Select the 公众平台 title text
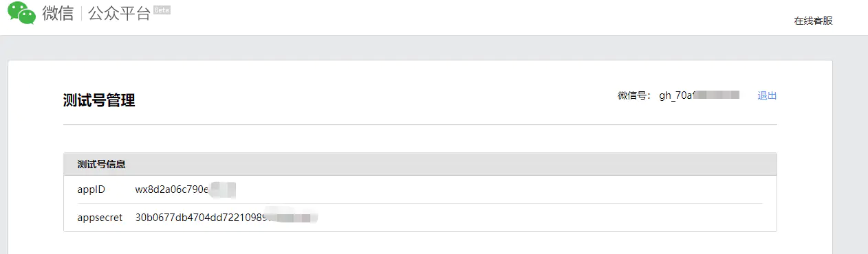 pyautogui.click(x=119, y=13)
